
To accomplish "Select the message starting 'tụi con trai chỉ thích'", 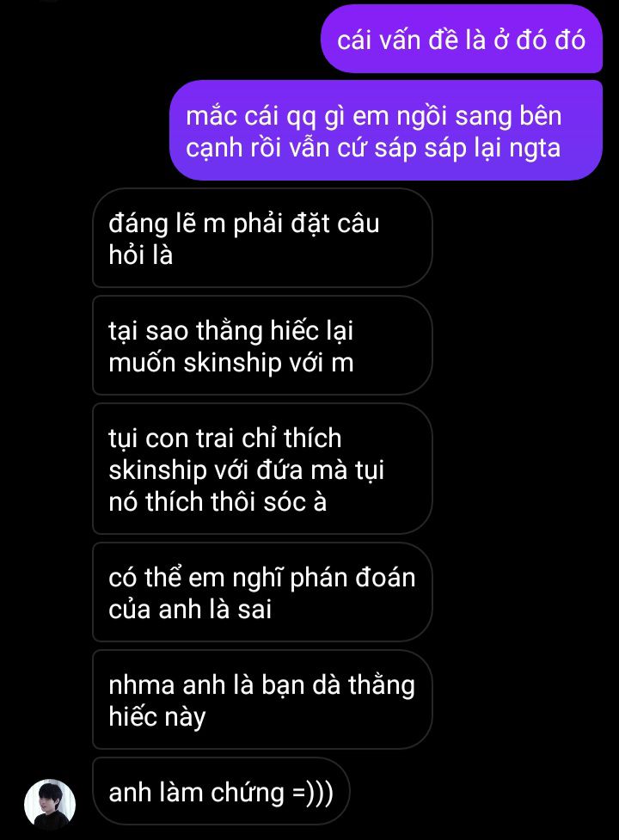I will (262, 469).
